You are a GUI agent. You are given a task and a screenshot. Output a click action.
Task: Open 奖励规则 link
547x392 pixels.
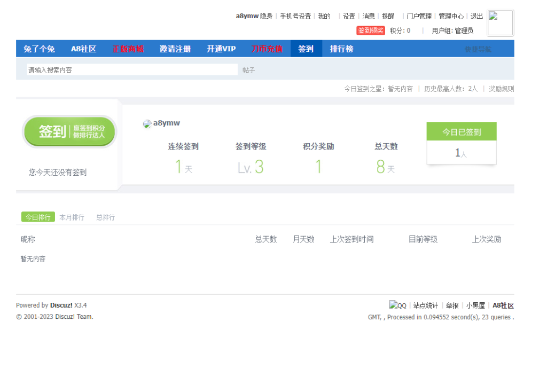[x=501, y=89]
